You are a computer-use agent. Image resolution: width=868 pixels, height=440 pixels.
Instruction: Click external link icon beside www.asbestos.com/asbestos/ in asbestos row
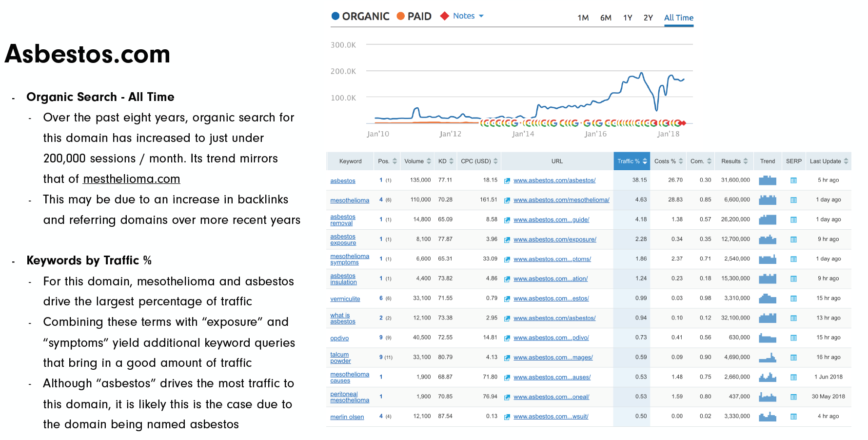coord(507,181)
